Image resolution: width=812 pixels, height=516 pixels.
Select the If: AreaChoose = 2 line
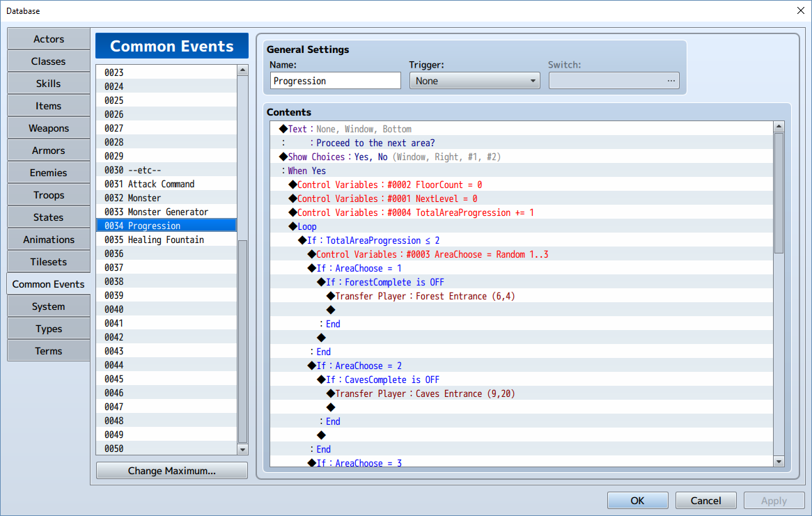pos(522,366)
